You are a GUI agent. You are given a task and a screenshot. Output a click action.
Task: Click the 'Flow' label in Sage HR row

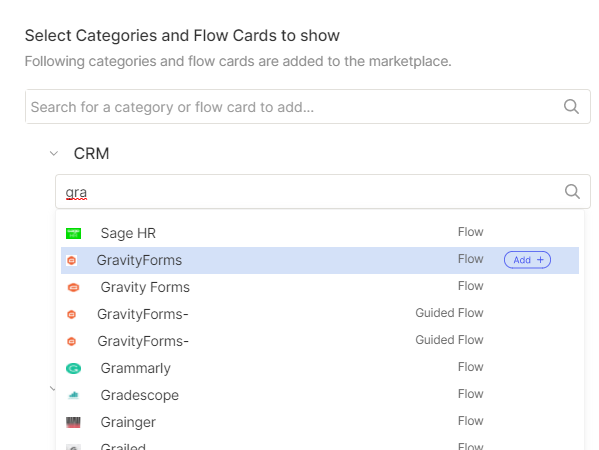tap(471, 232)
